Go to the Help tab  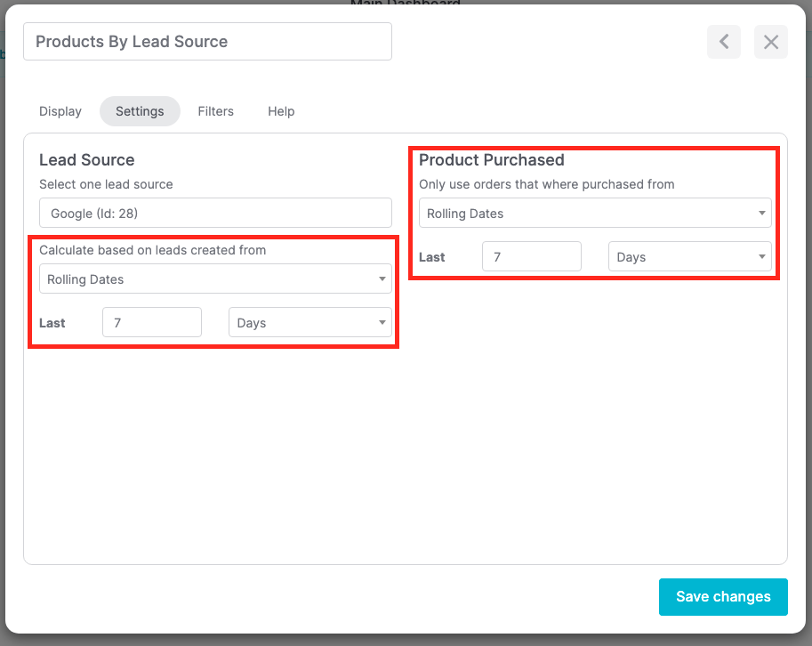[280, 111]
